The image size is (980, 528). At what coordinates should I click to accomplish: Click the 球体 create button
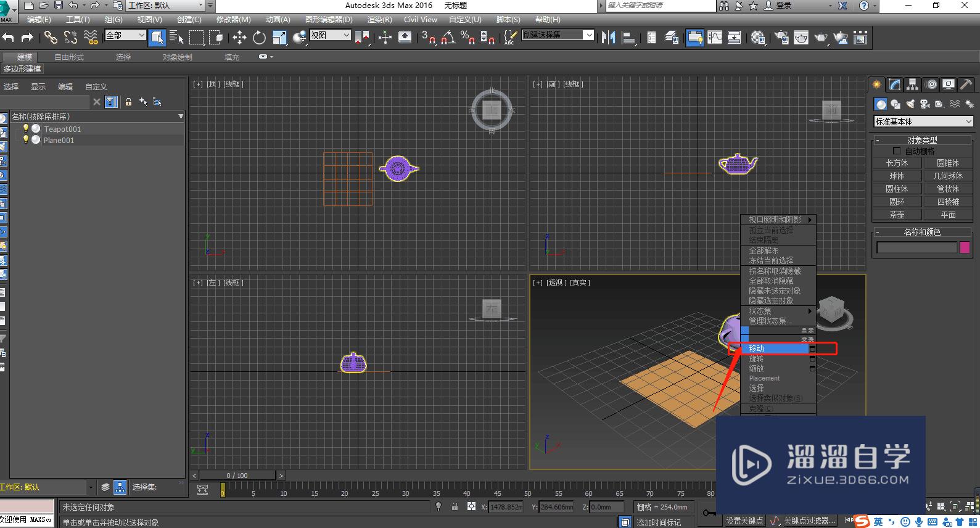pos(897,176)
